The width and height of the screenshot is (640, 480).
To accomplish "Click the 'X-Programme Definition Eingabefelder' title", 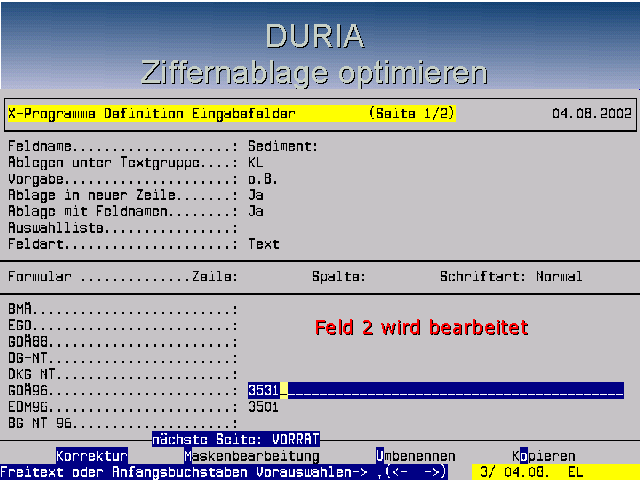I will click(x=151, y=113).
